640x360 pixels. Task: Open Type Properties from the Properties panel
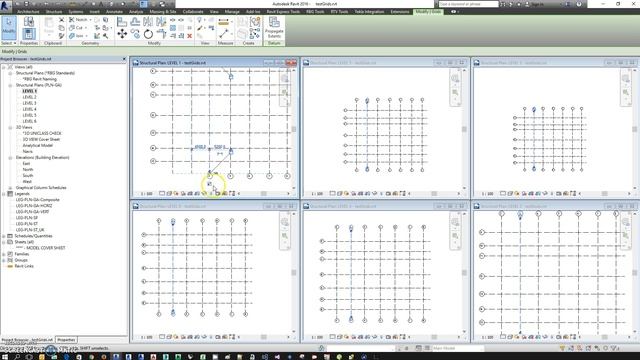coord(29,22)
